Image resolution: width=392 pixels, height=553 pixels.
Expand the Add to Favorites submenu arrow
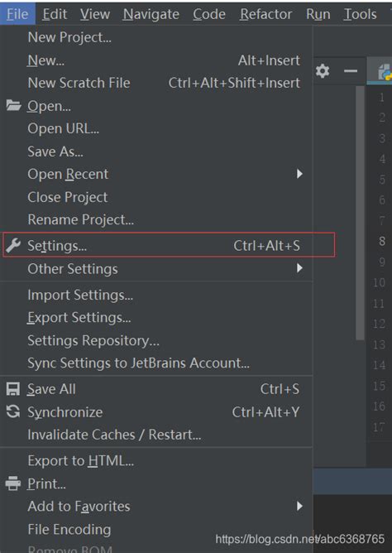click(299, 506)
